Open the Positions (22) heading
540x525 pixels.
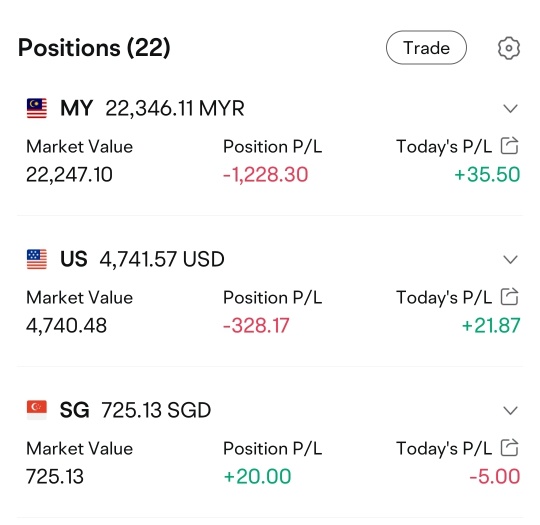coord(94,48)
